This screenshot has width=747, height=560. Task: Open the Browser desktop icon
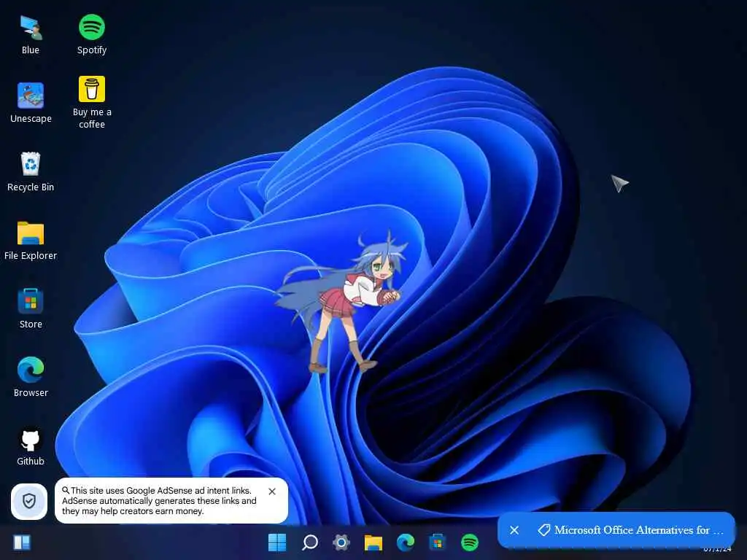click(31, 377)
